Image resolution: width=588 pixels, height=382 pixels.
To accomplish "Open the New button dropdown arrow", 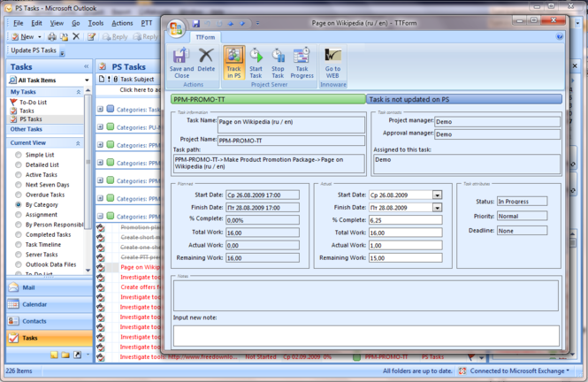I will coord(40,37).
